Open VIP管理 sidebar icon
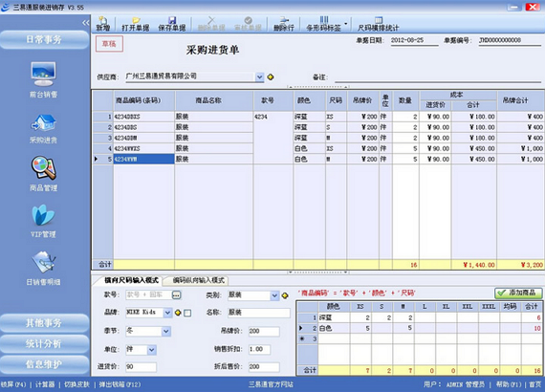545x392 pixels. coord(43,221)
